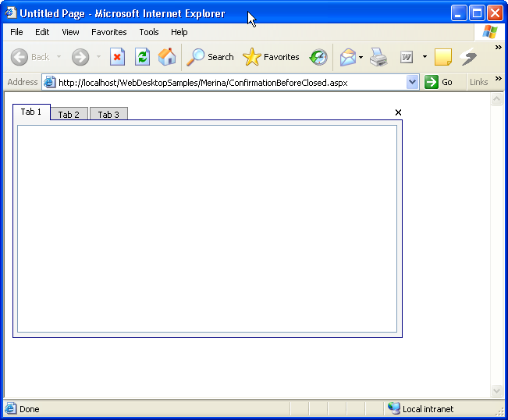Viewport: 508px width, 420px height.
Task: Close the tab panel with X
Action: 398,112
